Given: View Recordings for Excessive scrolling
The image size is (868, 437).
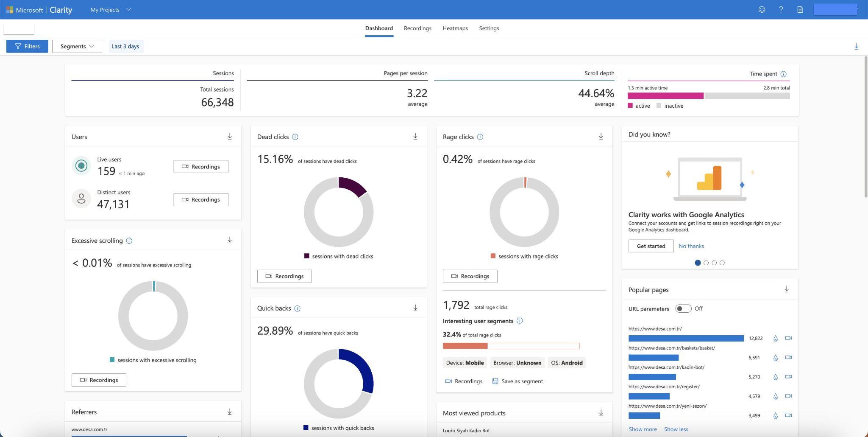Looking at the screenshot, I should 99,380.
